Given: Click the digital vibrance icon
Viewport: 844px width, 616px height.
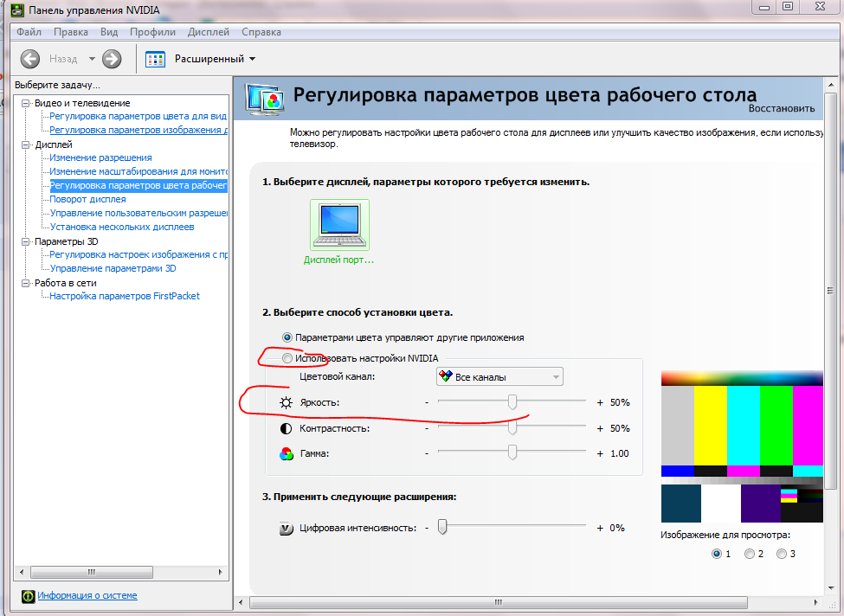Looking at the screenshot, I should tap(287, 529).
